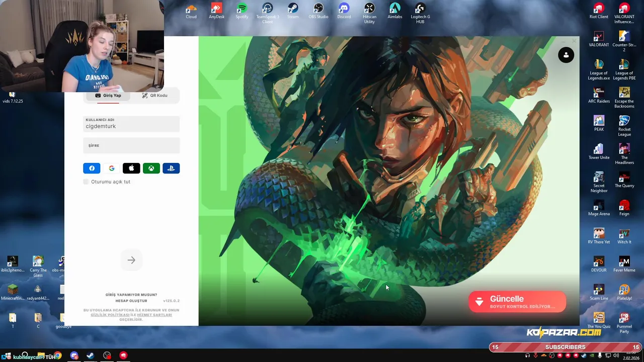Viewport: 644px width, 362px height.
Task: Launch the Fever Meme shortcut
Action: point(624,264)
